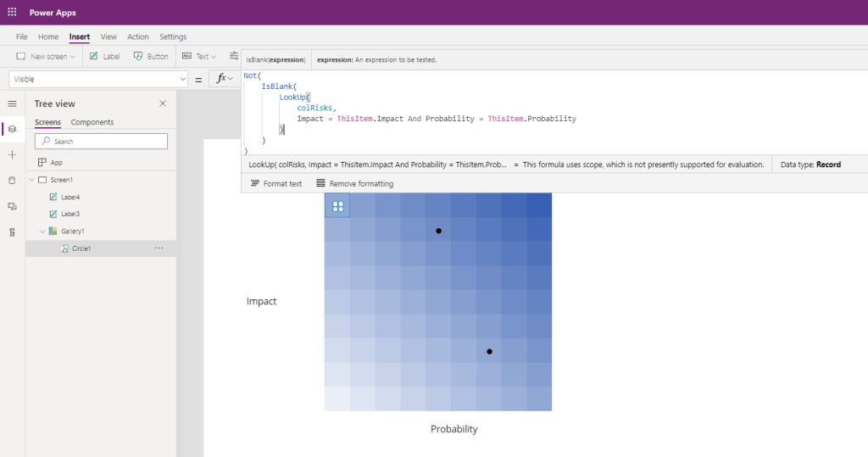Screen dimensions: 868x457
Task: Open the Tree view layers icon
Action: point(12,129)
